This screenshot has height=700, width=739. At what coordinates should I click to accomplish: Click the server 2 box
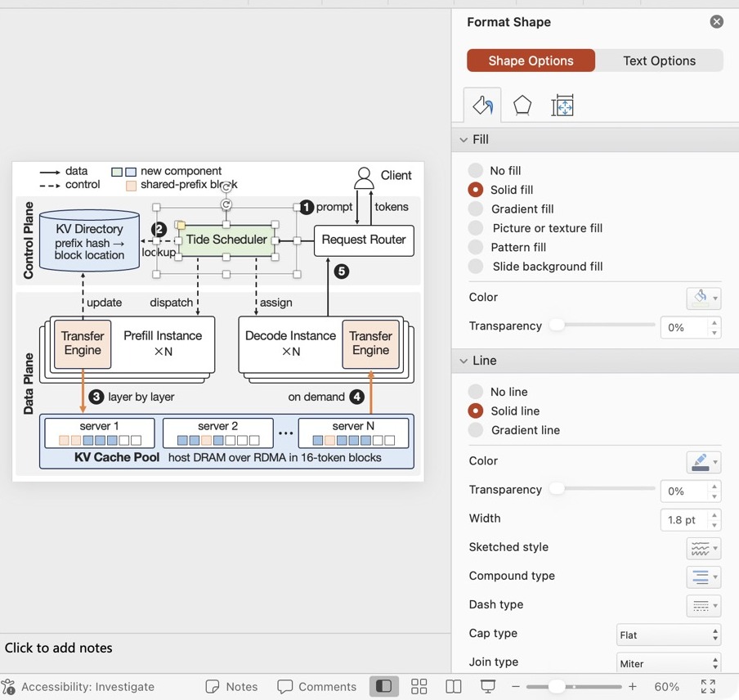[x=217, y=433]
